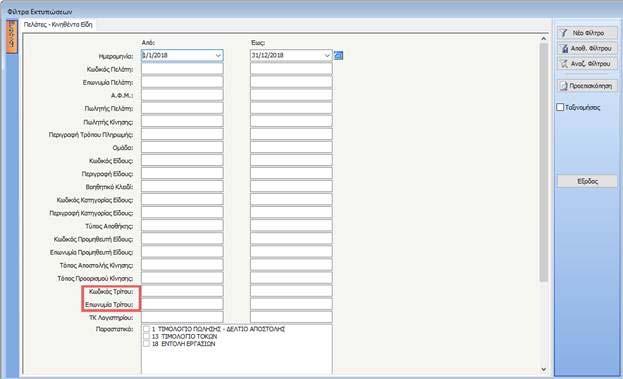Select the Έως field for ΤΚ Λογιστηρίου
Viewport: 623px width, 379px height.
click(x=291, y=317)
